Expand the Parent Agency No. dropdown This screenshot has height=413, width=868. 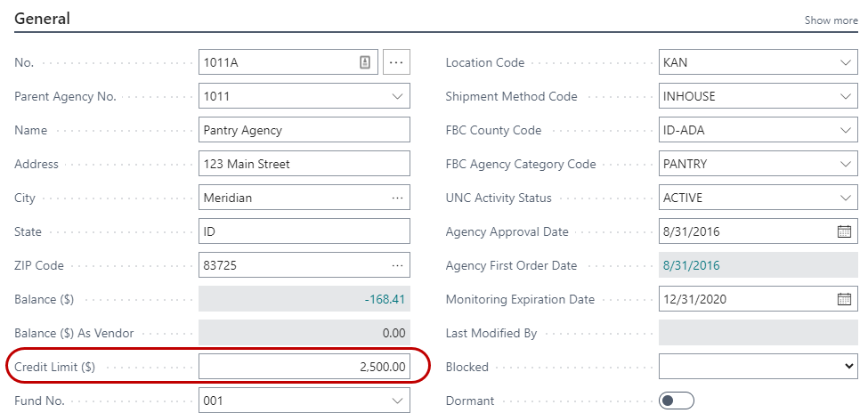pos(397,96)
